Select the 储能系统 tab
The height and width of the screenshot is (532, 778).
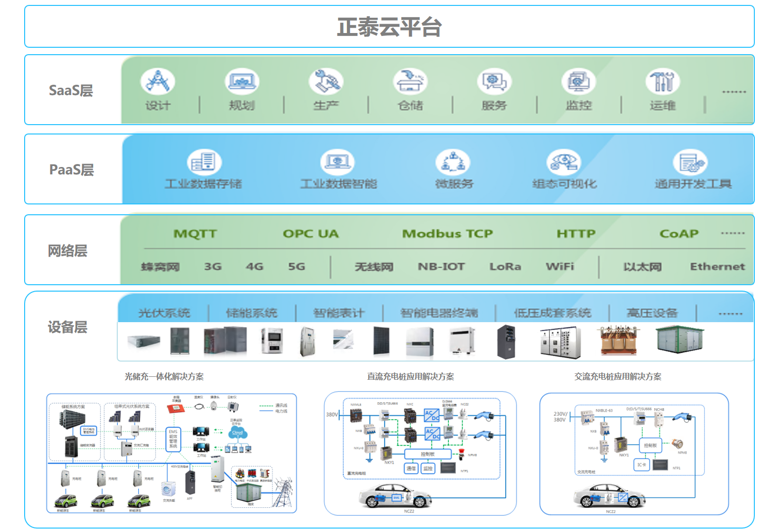252,313
